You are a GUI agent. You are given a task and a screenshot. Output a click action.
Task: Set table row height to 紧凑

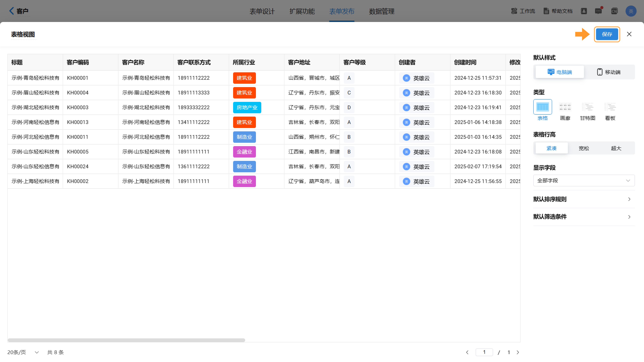click(551, 148)
